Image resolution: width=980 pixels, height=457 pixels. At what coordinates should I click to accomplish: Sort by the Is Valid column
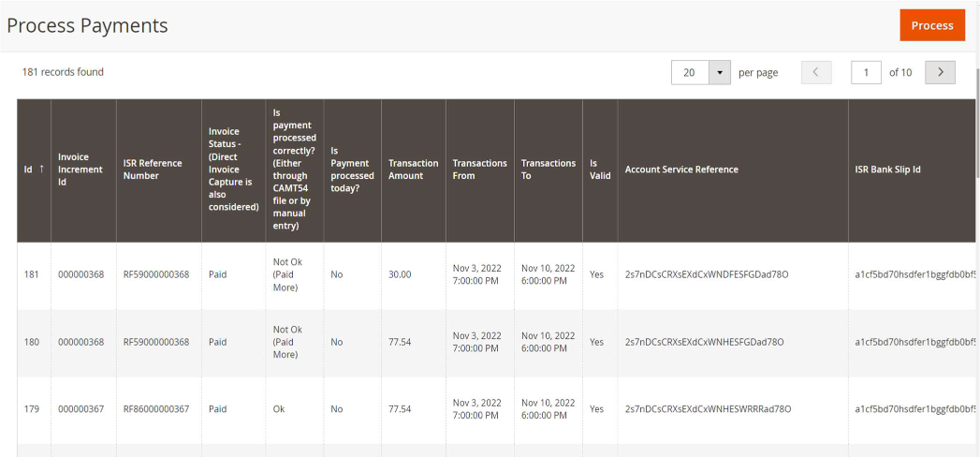click(599, 170)
